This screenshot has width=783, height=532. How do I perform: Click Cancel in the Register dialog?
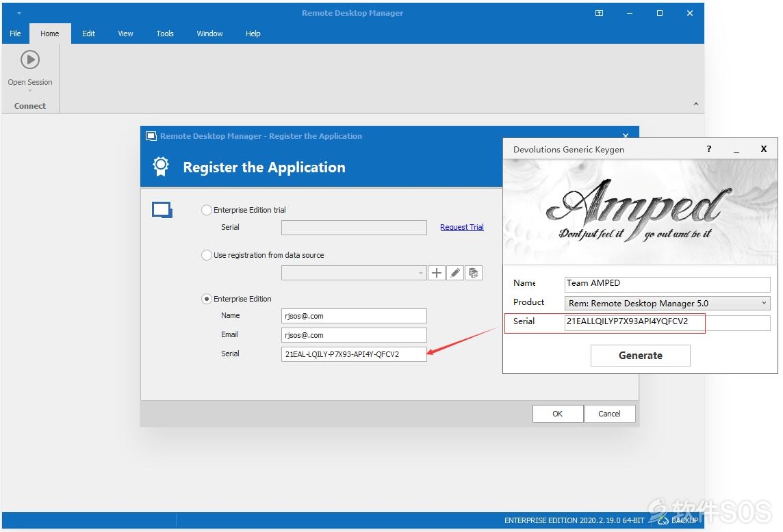[x=610, y=414]
